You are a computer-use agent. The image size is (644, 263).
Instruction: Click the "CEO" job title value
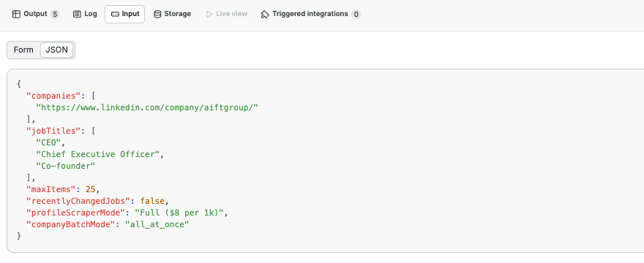click(49, 142)
